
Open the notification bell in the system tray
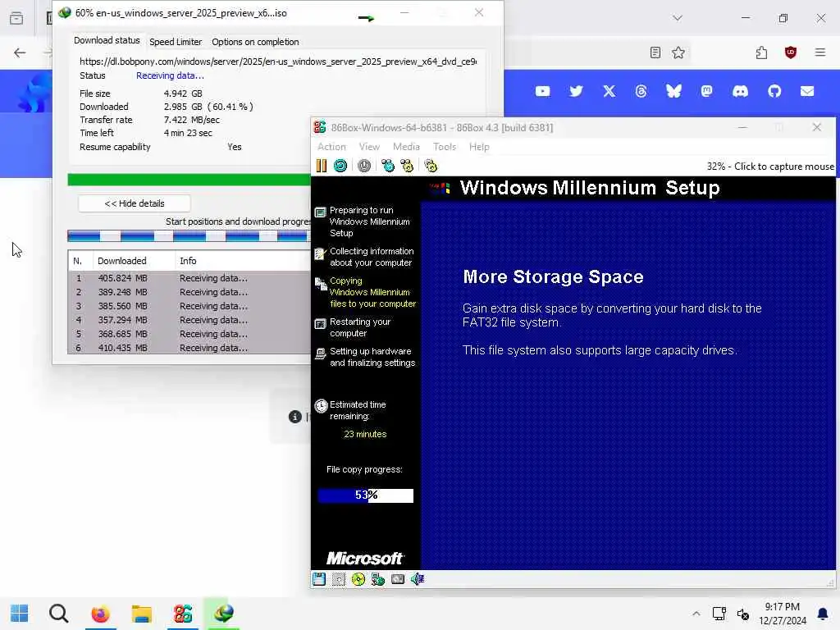[823, 614]
